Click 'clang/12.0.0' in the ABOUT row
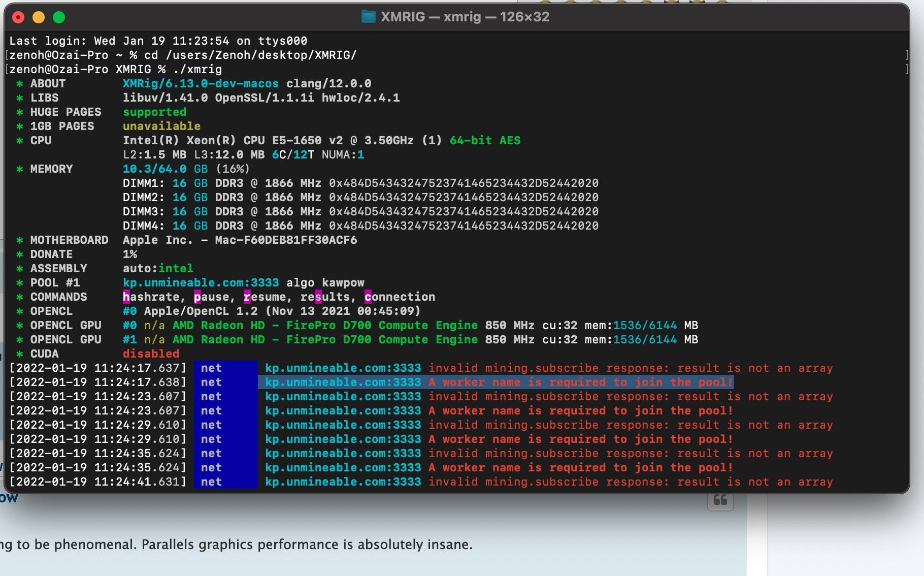924x576 pixels. pyautogui.click(x=329, y=83)
